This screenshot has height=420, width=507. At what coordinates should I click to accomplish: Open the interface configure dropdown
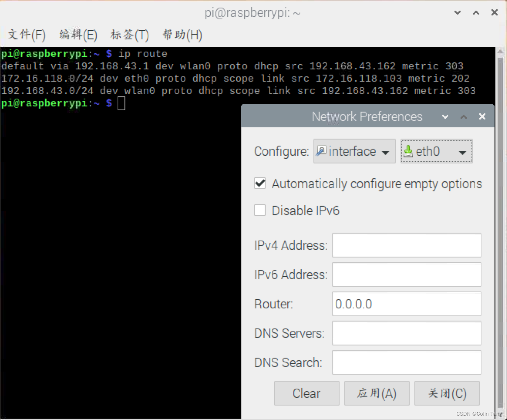coord(354,151)
